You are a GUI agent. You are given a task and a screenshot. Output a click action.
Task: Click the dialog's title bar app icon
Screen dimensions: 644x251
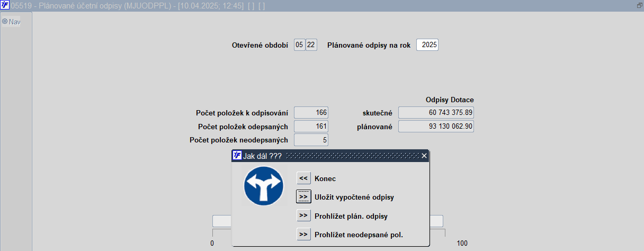click(237, 156)
